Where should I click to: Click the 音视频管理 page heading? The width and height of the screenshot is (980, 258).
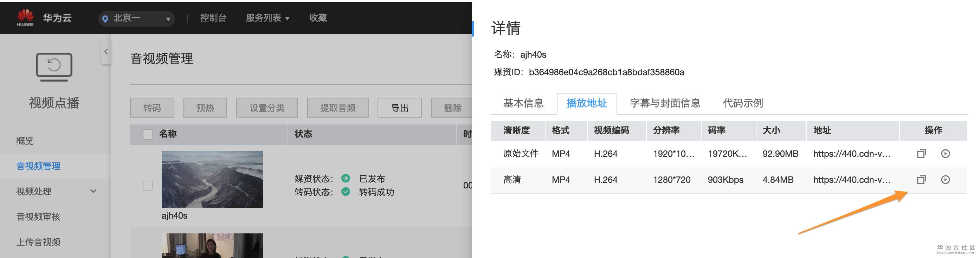click(162, 59)
